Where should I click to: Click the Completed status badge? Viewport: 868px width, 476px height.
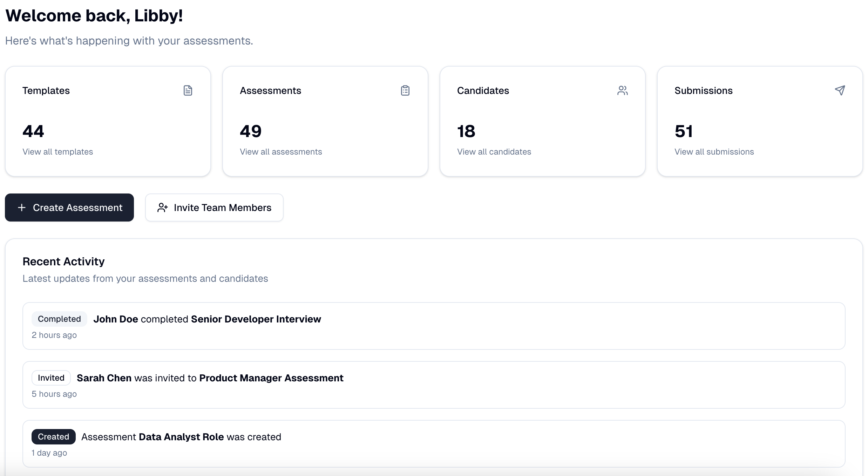[59, 319]
